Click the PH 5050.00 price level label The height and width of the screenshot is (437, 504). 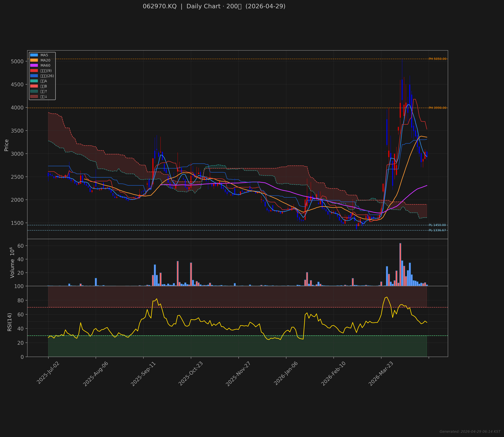pos(437,59)
